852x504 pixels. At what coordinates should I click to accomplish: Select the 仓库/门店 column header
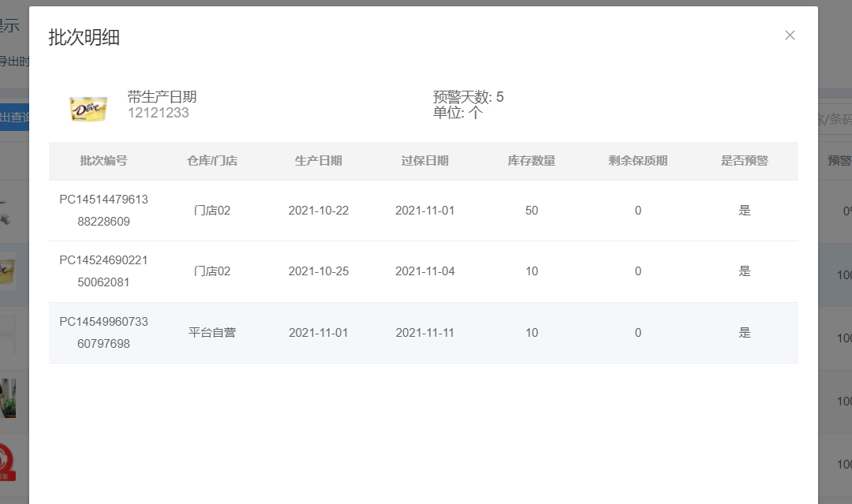coord(212,161)
